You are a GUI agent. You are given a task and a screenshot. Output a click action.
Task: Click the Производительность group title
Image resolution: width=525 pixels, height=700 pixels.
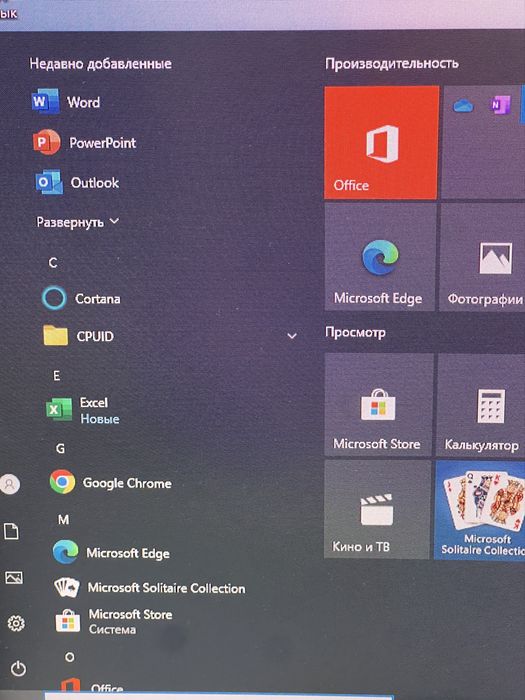pyautogui.click(x=392, y=63)
